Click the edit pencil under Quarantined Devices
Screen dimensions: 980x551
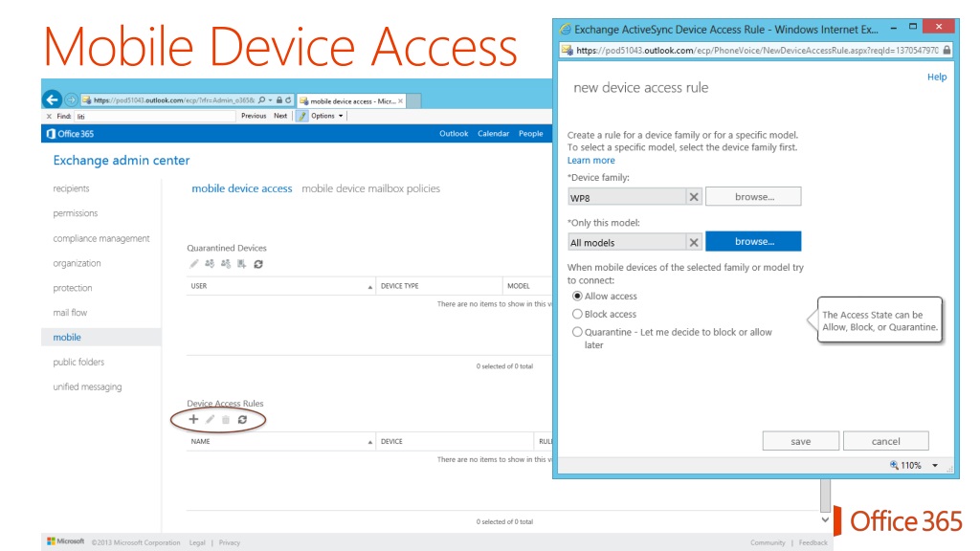click(193, 264)
